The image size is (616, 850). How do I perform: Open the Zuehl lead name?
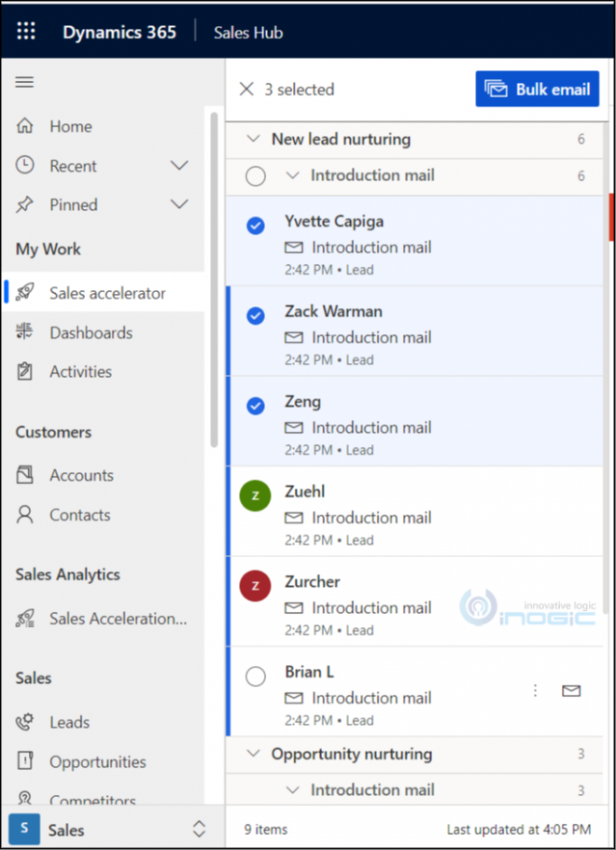(x=305, y=492)
